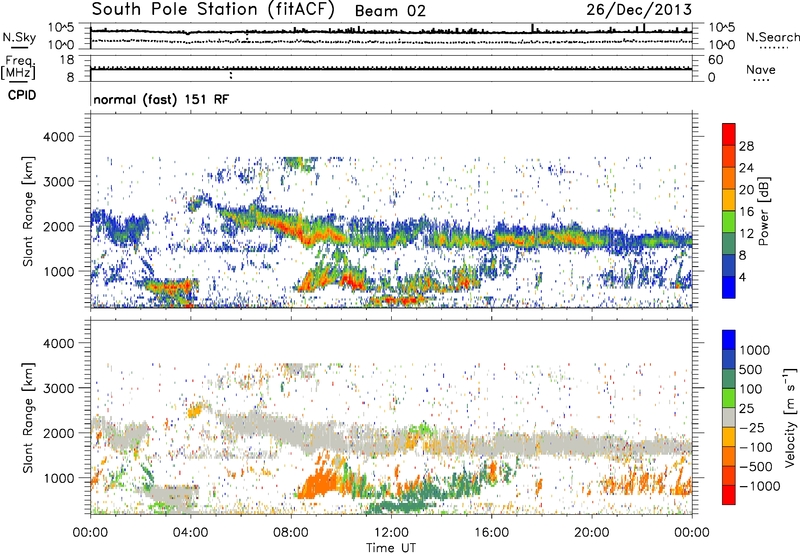Click the '100' tick on velocity colorbar

751,389
